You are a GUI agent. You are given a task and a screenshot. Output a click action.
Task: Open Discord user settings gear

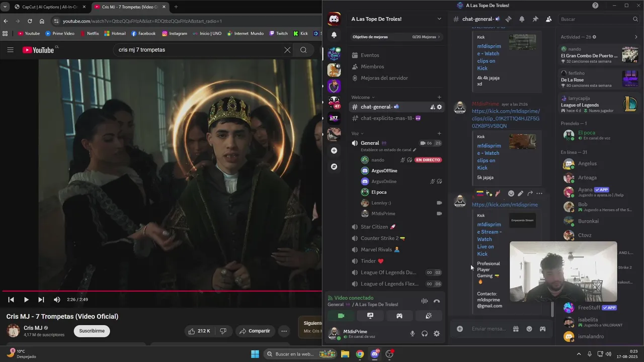[437, 334]
